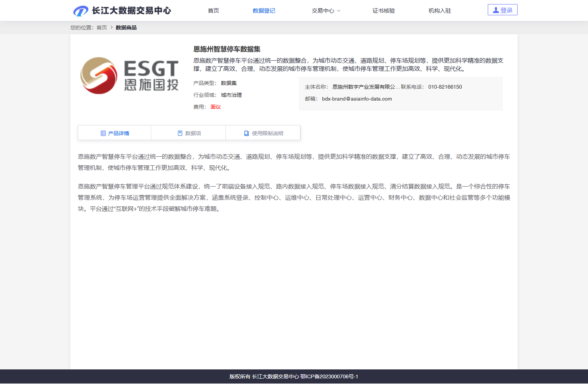Click the 产品类型 label
The width and height of the screenshot is (588, 391).
[x=205, y=83]
